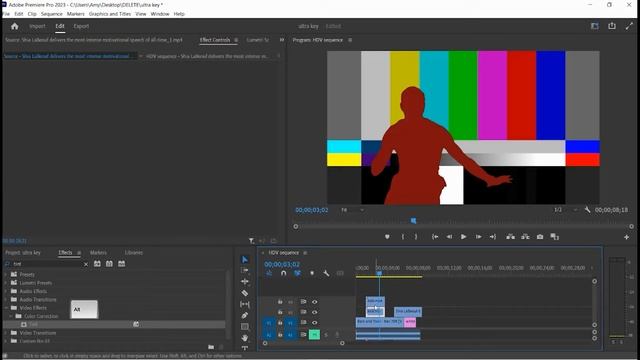Image resolution: width=640 pixels, height=360 pixels.
Task: Open Program monitor wrench settings
Action: pos(587,210)
